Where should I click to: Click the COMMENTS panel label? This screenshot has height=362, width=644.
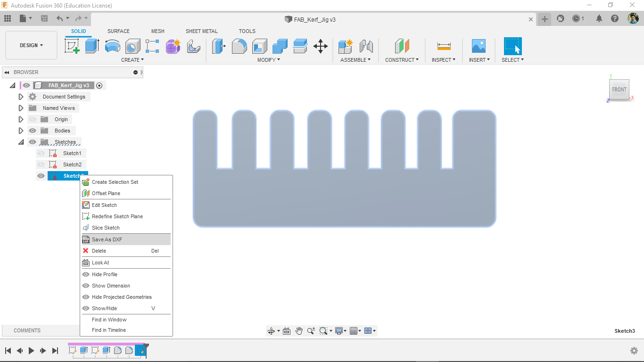pos(27,330)
